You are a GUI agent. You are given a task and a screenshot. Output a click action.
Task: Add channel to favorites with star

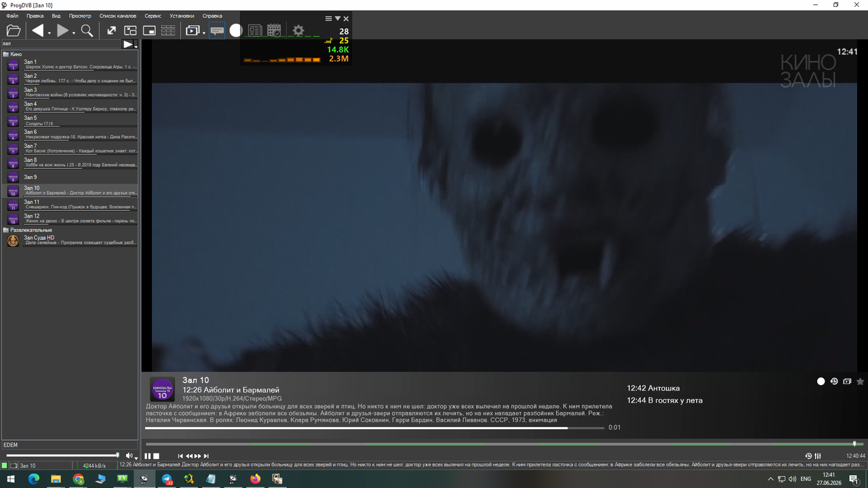point(861,382)
